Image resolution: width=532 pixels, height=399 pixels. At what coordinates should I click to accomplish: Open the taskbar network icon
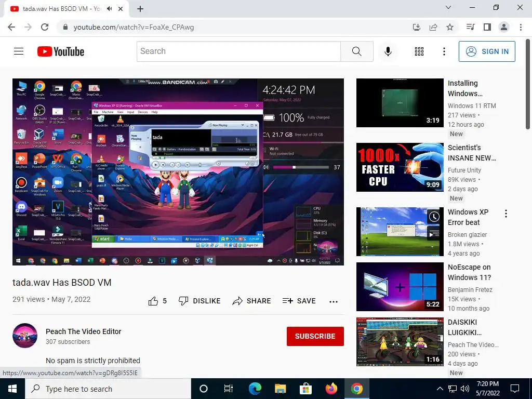pyautogui.click(x=453, y=389)
